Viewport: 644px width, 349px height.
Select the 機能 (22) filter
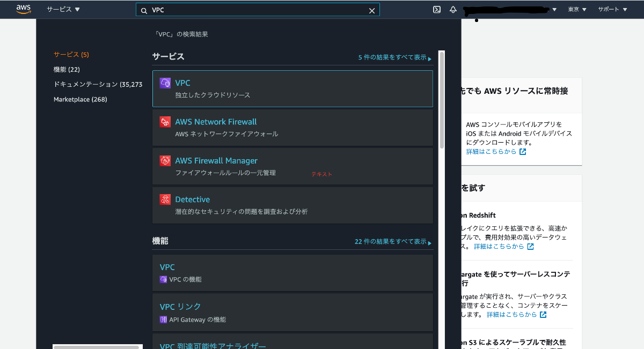67,70
